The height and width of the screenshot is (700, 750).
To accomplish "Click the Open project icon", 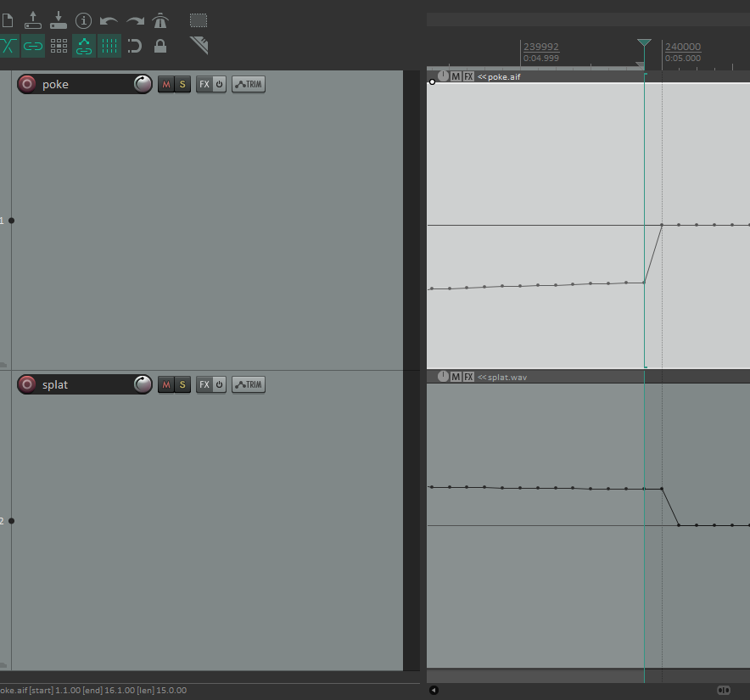I will [33, 20].
